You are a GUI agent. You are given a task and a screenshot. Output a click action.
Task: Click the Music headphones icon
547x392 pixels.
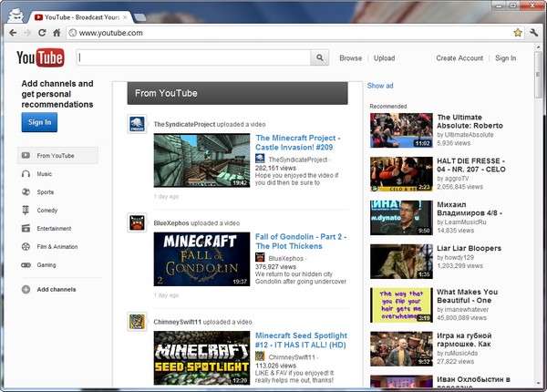(x=26, y=174)
